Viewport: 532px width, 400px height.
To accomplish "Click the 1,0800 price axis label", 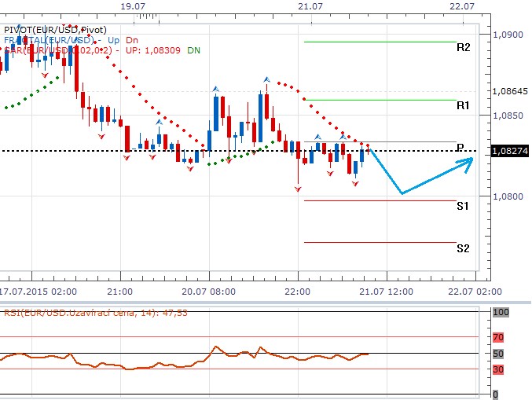I will click(x=509, y=196).
